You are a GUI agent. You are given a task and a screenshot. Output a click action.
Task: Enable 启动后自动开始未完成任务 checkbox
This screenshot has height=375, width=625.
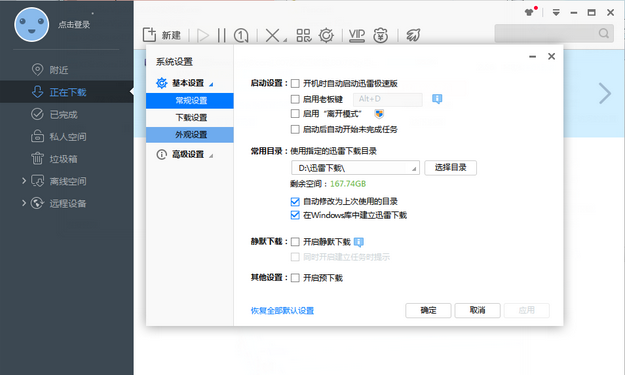pos(295,129)
